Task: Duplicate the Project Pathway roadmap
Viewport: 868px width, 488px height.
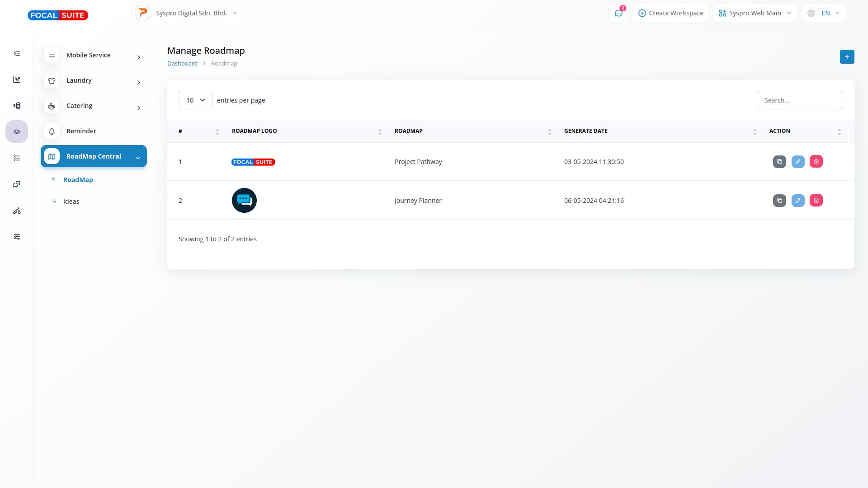Action: coord(779,162)
